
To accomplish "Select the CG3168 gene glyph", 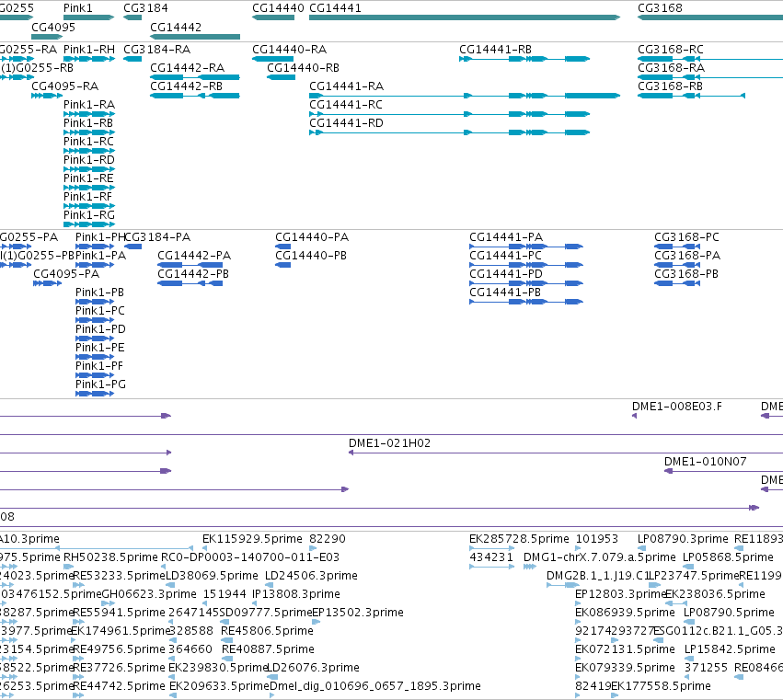I will coord(710,17).
